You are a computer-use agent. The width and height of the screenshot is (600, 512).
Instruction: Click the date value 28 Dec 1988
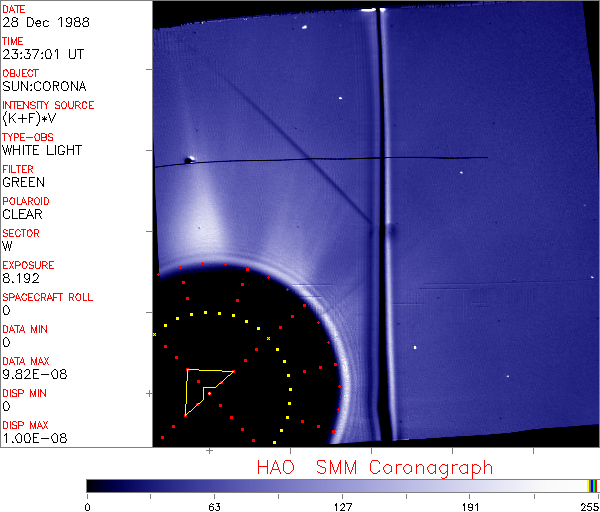pos(46,22)
